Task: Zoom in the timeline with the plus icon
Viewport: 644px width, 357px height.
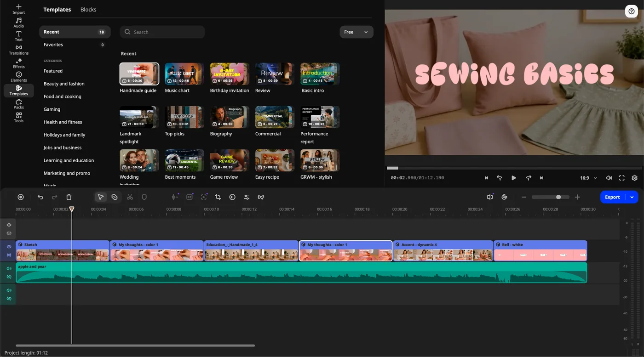Action: pos(577,197)
